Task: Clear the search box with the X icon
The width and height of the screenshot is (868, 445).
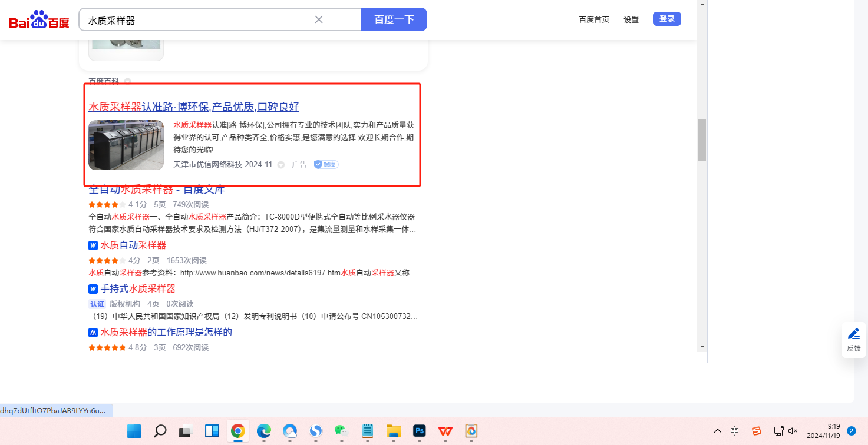Action: [x=319, y=19]
